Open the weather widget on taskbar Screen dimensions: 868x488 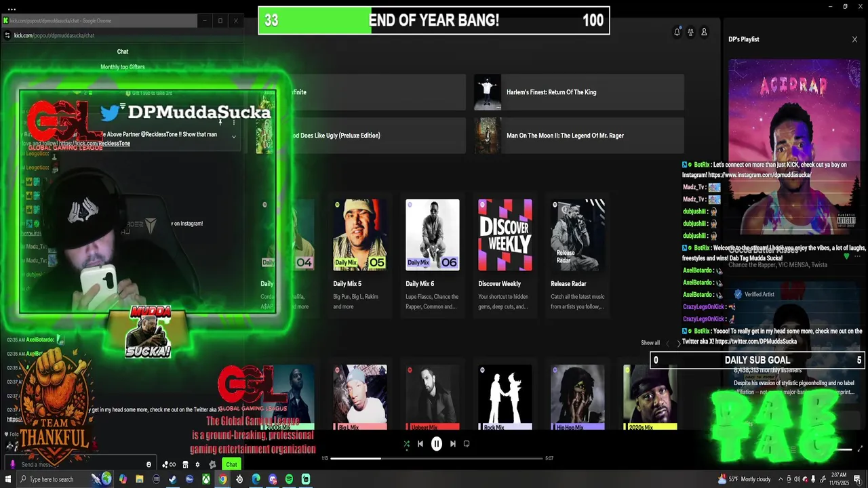click(745, 479)
